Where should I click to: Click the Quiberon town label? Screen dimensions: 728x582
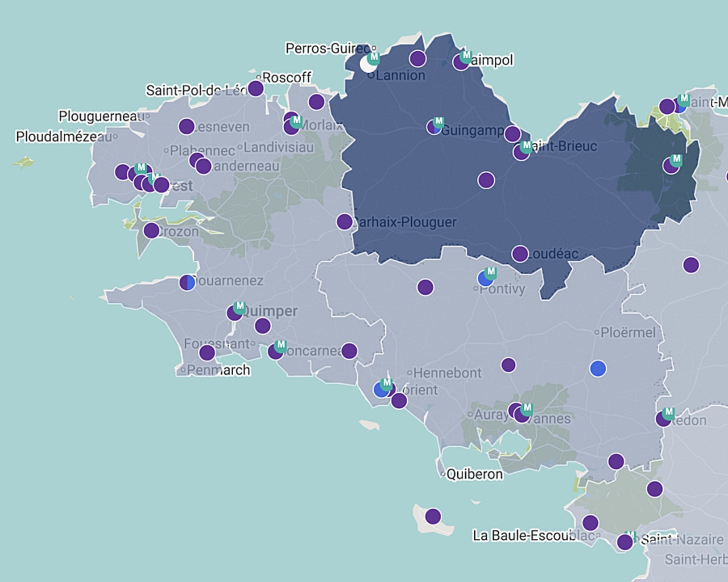[x=475, y=474]
